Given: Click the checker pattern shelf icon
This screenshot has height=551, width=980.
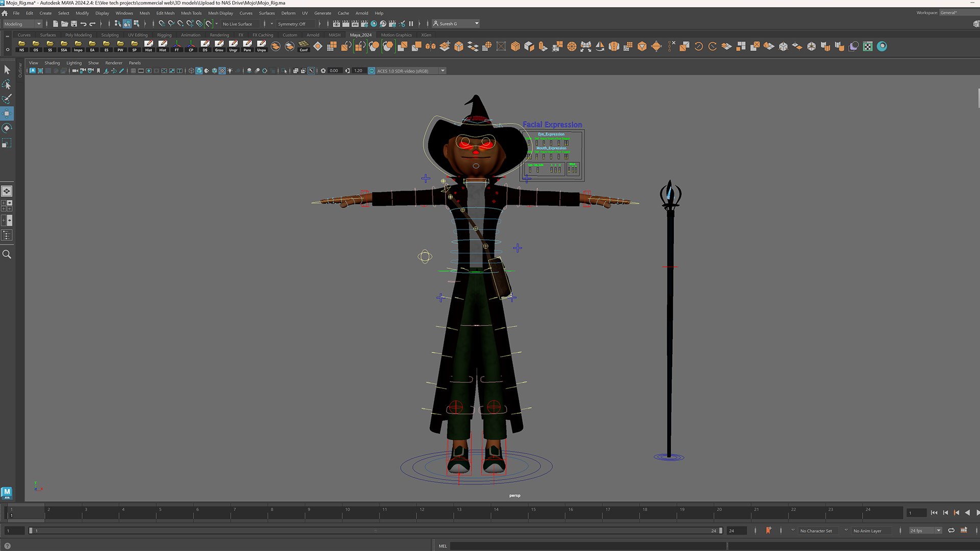Looking at the screenshot, I should (x=868, y=46).
